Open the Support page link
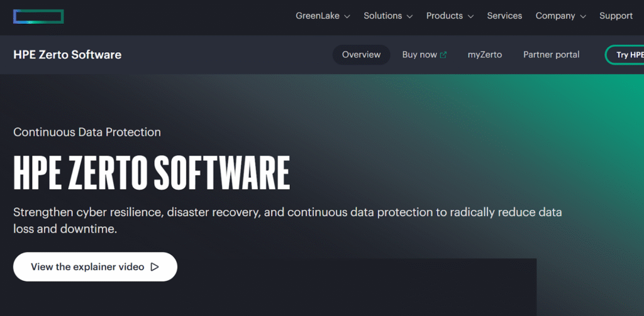 616,16
